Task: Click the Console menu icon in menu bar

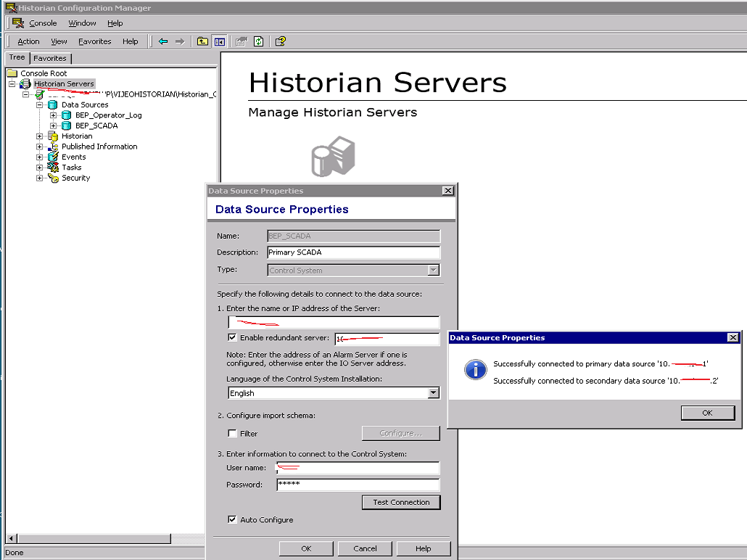Action: pos(18,23)
